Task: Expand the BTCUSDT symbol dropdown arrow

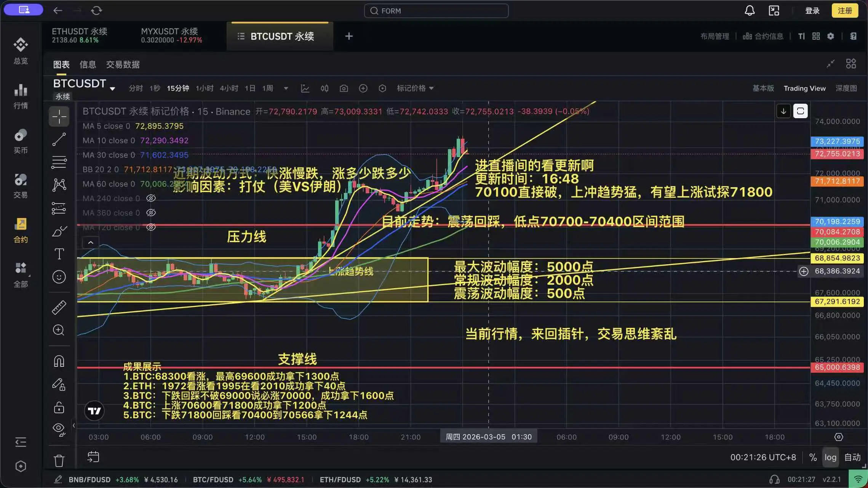Action: tap(112, 89)
